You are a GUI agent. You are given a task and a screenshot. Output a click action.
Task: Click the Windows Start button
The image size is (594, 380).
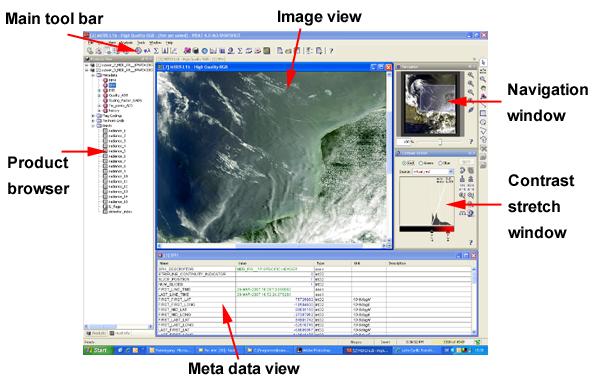pyautogui.click(x=98, y=350)
